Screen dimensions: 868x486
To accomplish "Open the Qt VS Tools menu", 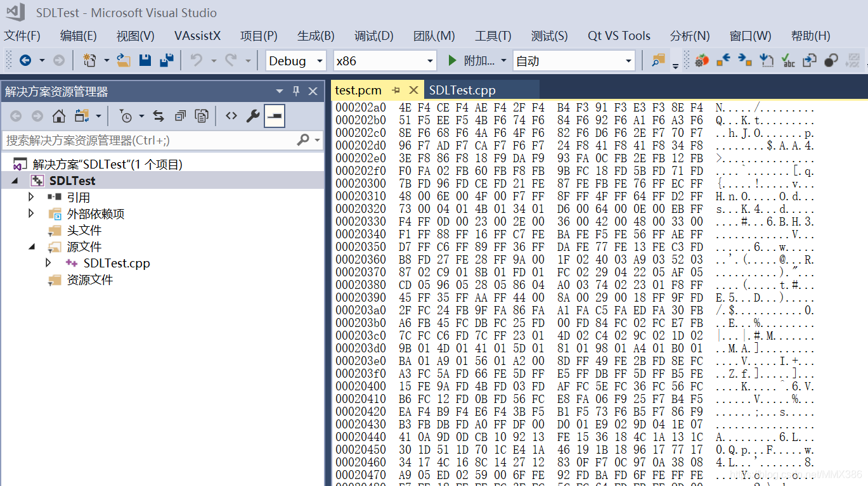I will click(619, 36).
